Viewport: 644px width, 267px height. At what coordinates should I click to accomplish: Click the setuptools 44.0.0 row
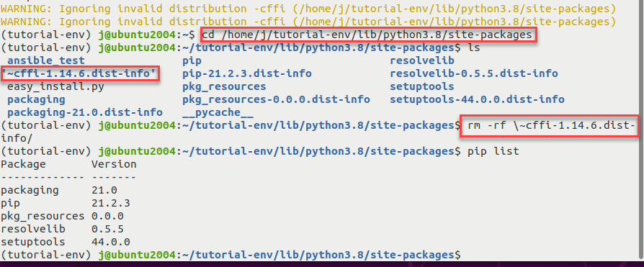click(x=66, y=242)
